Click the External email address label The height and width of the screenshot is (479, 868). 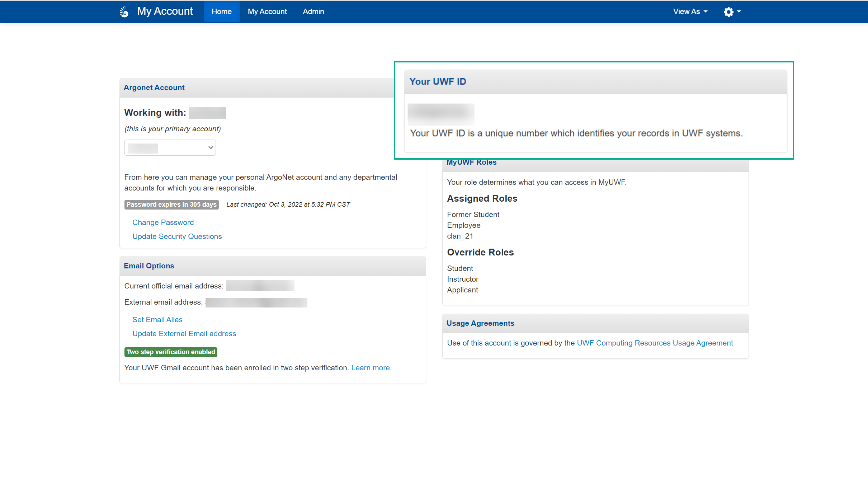(x=163, y=302)
